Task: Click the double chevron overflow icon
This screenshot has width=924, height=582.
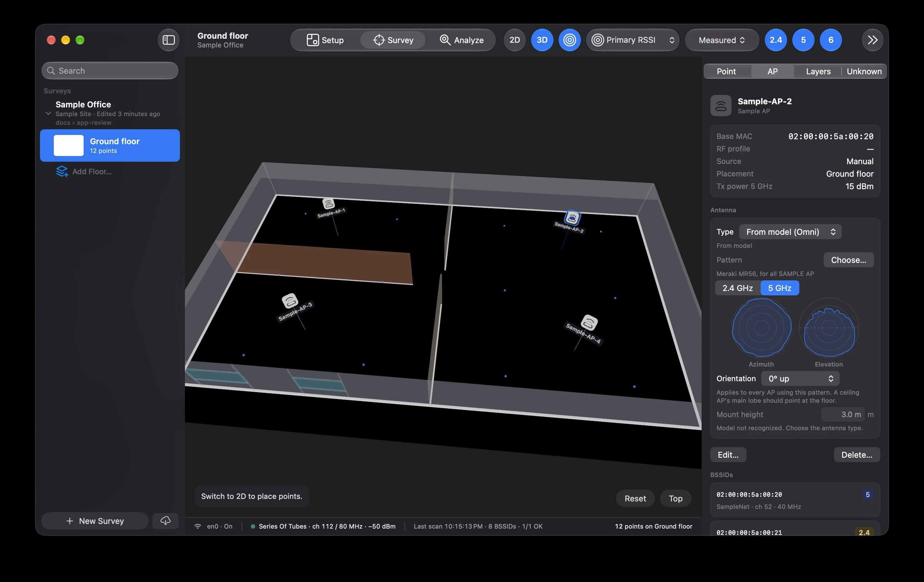Action: pyautogui.click(x=872, y=40)
